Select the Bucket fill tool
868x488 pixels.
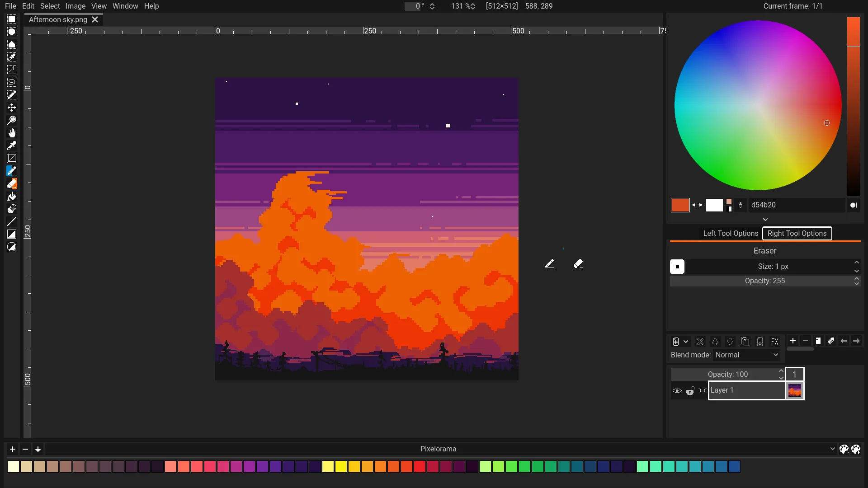pyautogui.click(x=12, y=196)
